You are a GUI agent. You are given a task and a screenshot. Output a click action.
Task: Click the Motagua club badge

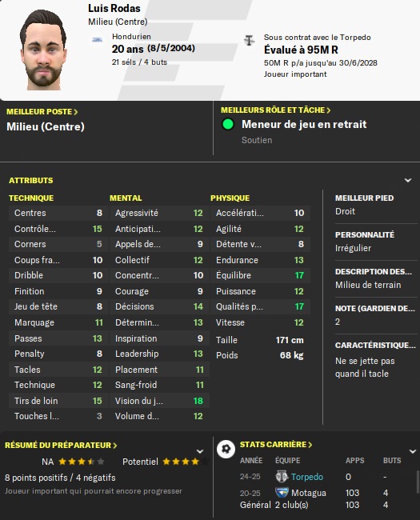pyautogui.click(x=282, y=493)
